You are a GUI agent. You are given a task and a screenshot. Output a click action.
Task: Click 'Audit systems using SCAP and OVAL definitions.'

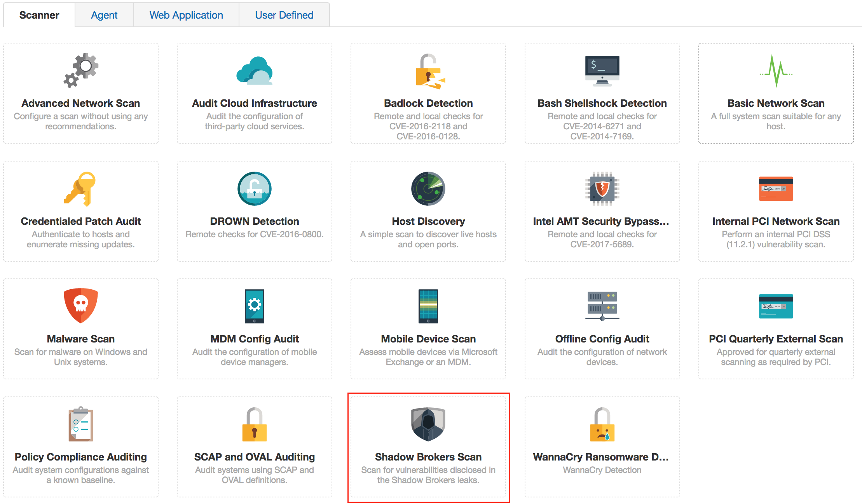coord(255,475)
